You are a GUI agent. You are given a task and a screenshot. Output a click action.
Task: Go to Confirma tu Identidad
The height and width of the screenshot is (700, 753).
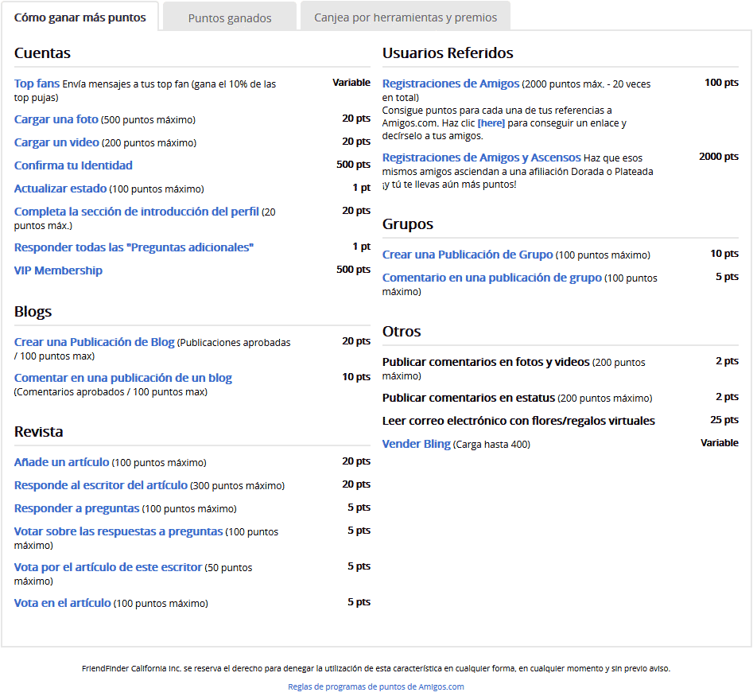coord(73,165)
